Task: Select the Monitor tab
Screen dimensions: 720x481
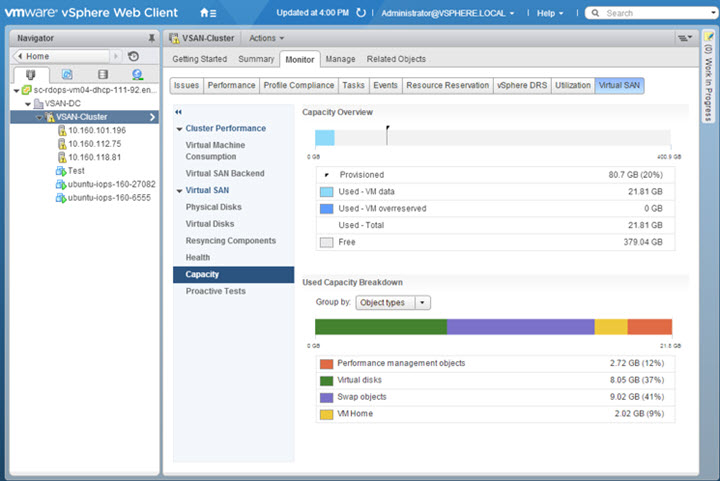Action: pyautogui.click(x=300, y=59)
